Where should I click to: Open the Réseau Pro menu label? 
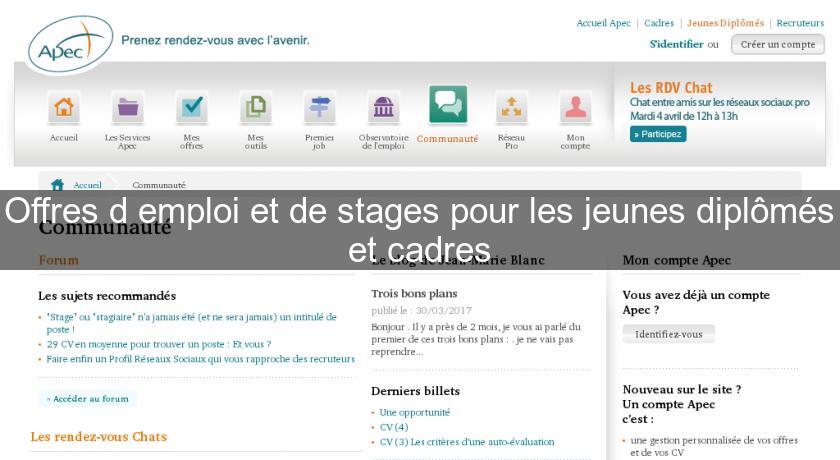[512, 141]
